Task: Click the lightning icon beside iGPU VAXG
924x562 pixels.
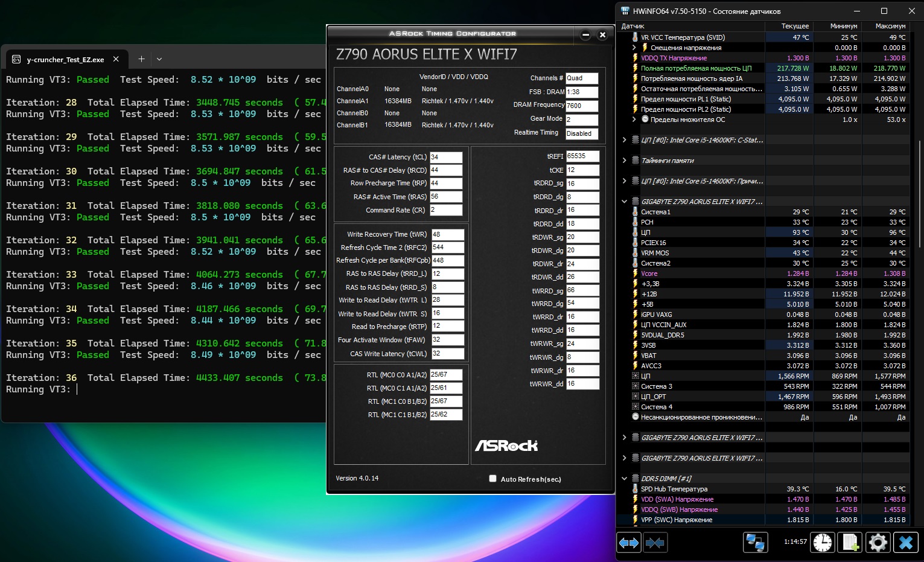Action: click(x=635, y=315)
